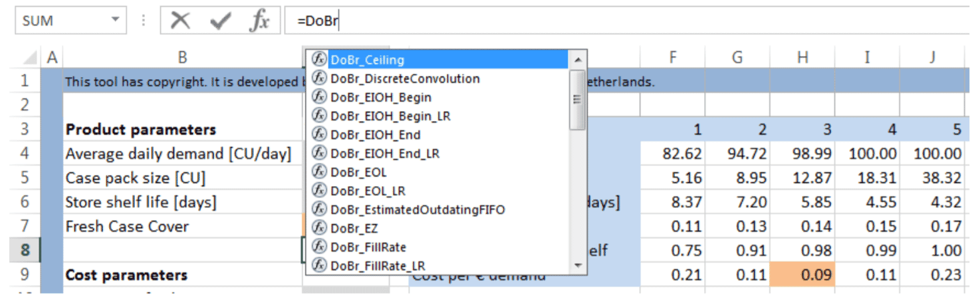This screenshot has height=299, width=980.
Task: Click the fx icon beside DoBr_EZ
Action: tap(319, 228)
